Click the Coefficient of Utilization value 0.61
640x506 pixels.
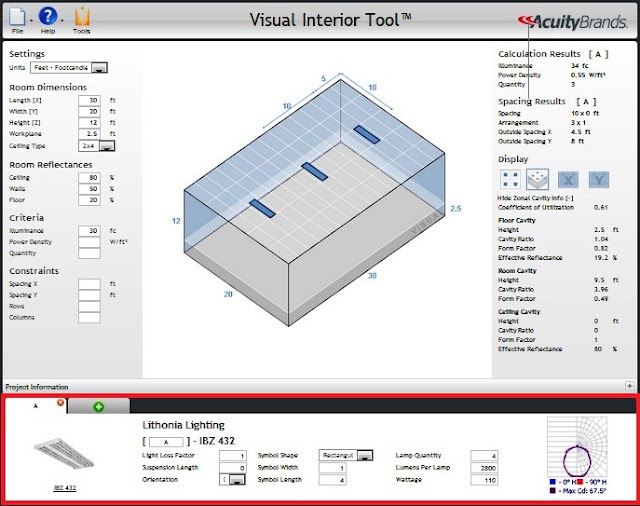(x=601, y=207)
